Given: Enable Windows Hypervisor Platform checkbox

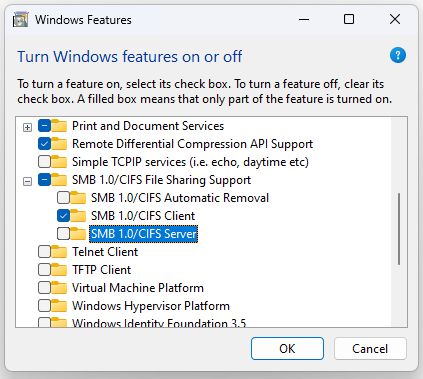Looking at the screenshot, I should (x=44, y=306).
